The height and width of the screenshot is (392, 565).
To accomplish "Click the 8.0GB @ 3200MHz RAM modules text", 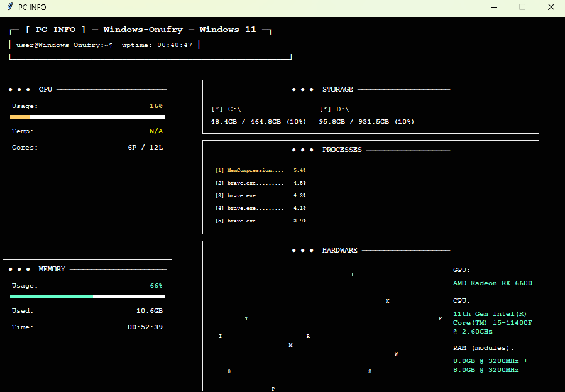I will 490,366.
